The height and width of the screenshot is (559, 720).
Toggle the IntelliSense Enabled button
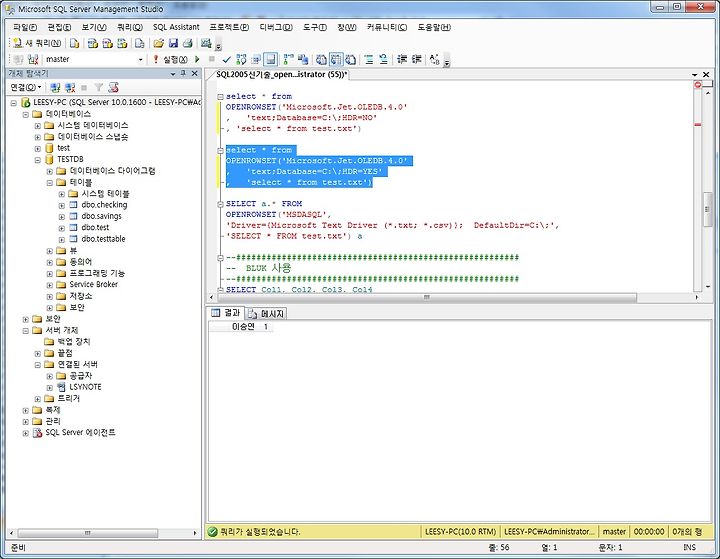coord(271,59)
